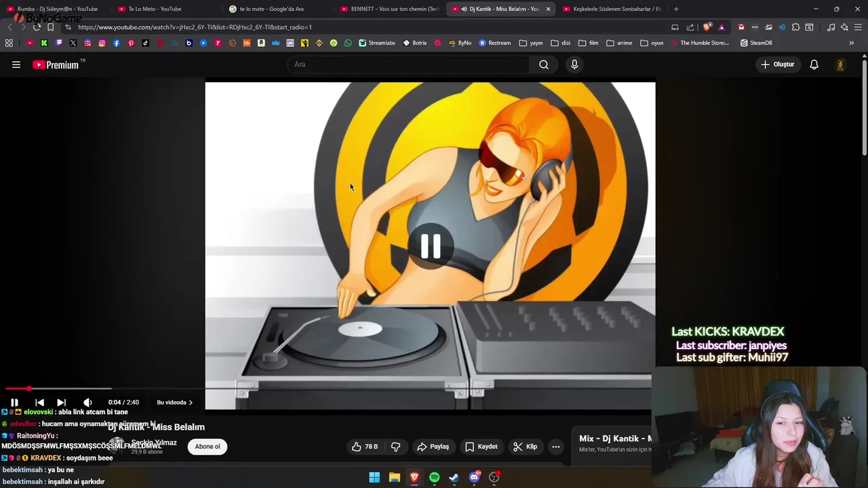Like the video with 78 B
Screen dimensions: 868x488
point(364,447)
